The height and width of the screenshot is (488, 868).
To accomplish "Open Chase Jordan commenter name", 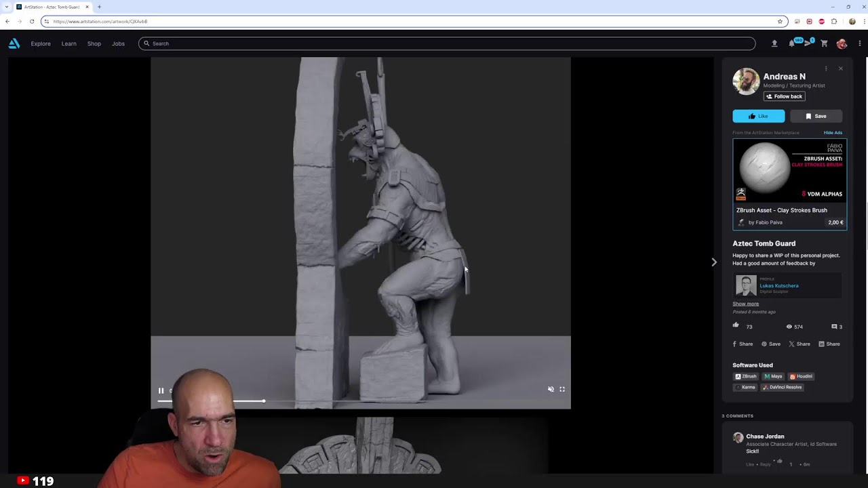I will coord(765,436).
